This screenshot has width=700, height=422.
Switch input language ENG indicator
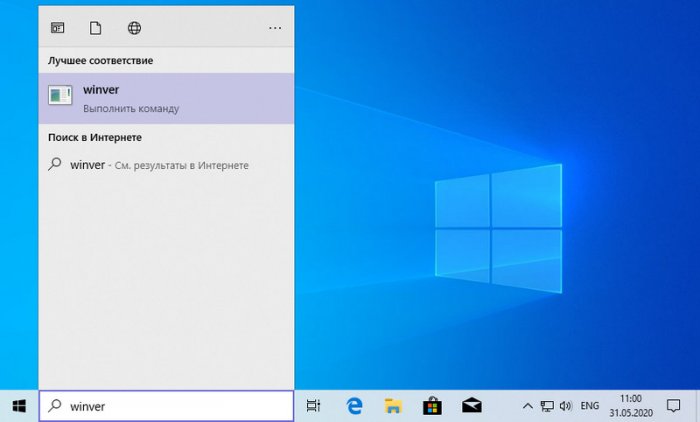(x=590, y=406)
